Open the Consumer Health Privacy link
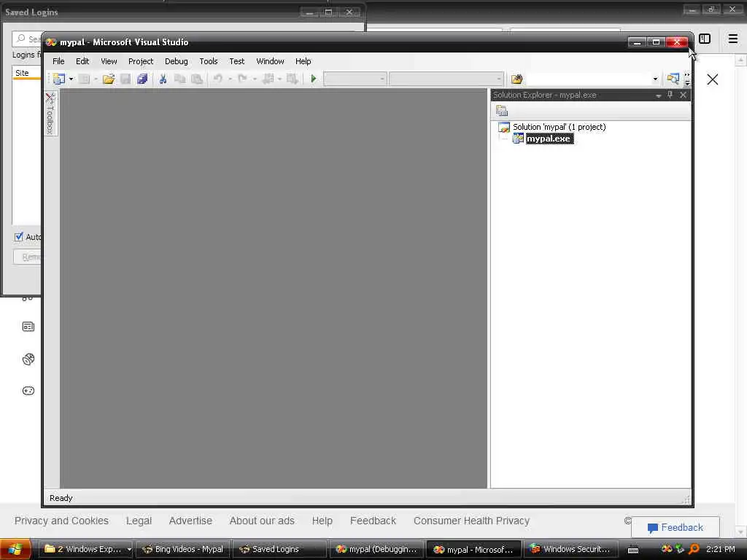Image resolution: width=747 pixels, height=560 pixels. click(472, 521)
